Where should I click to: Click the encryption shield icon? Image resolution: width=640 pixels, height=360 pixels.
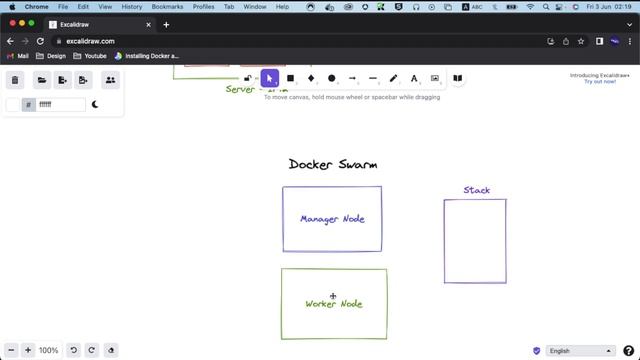[x=537, y=351]
